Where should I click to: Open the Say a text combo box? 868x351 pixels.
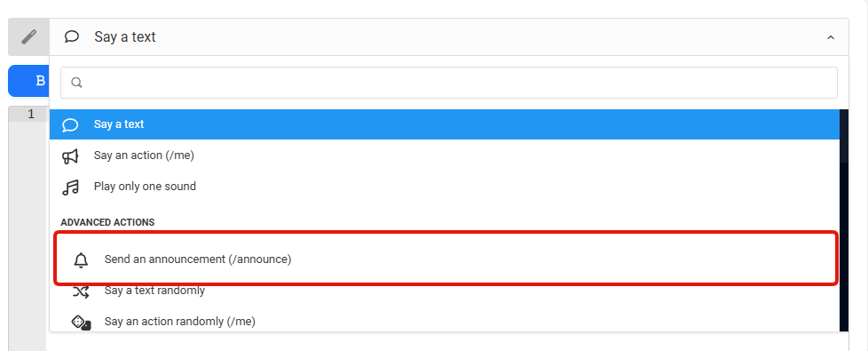pyautogui.click(x=449, y=37)
